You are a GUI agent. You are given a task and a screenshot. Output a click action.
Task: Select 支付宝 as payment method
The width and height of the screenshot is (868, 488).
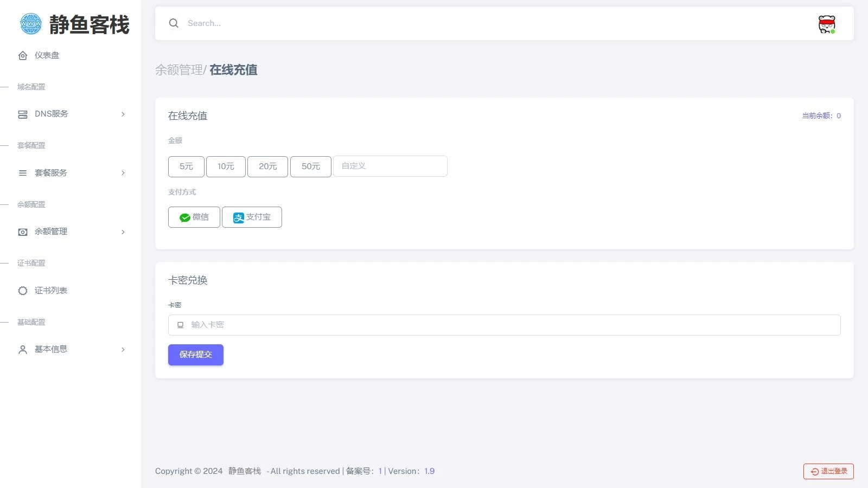(x=252, y=217)
